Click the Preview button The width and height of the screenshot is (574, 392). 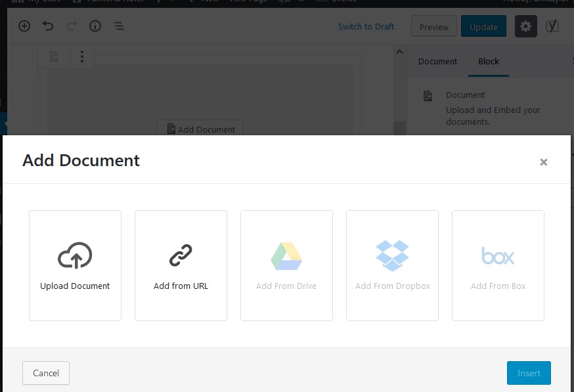pos(434,26)
